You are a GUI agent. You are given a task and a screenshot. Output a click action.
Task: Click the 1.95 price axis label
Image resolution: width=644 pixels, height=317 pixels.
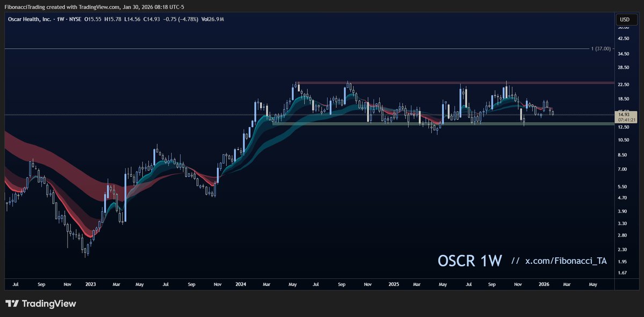623,262
